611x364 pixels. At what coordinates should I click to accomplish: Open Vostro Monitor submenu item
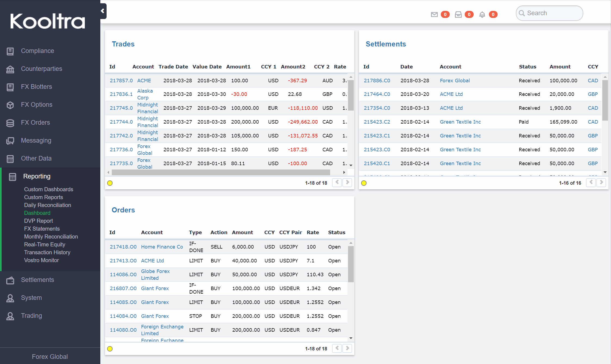click(41, 260)
